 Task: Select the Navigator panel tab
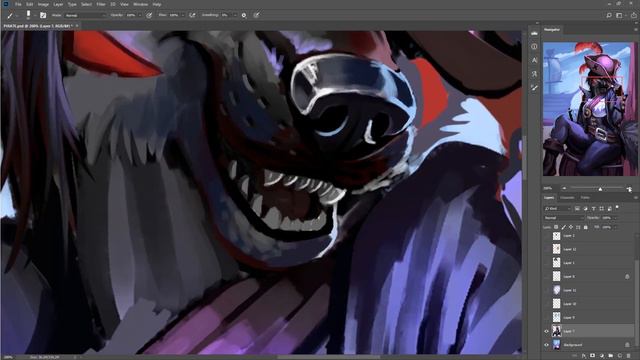pyautogui.click(x=552, y=29)
